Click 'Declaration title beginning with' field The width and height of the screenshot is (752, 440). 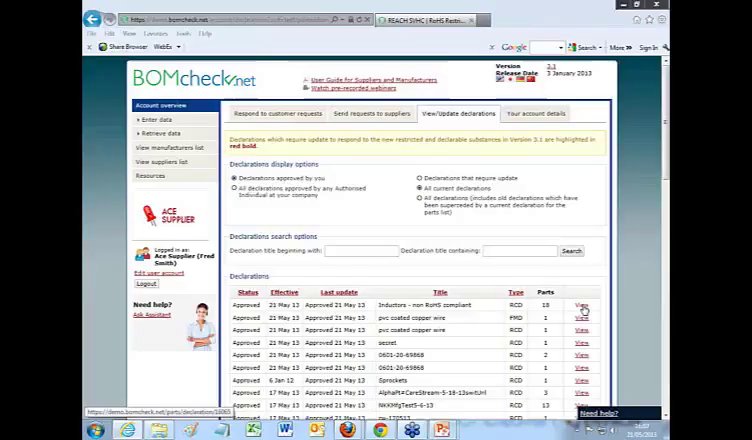362,251
